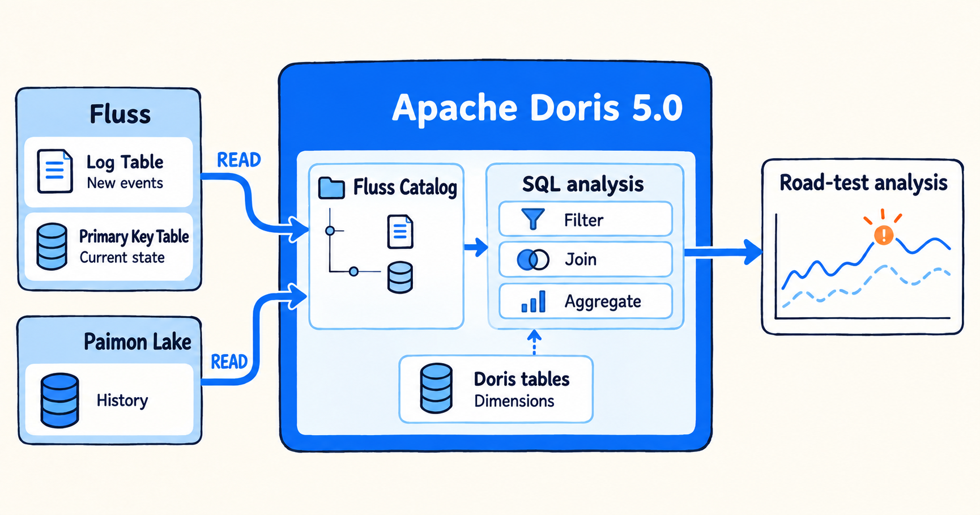Click the document icon inside Fluss Catalog
Screen dimensions: 980x515
click(x=400, y=231)
